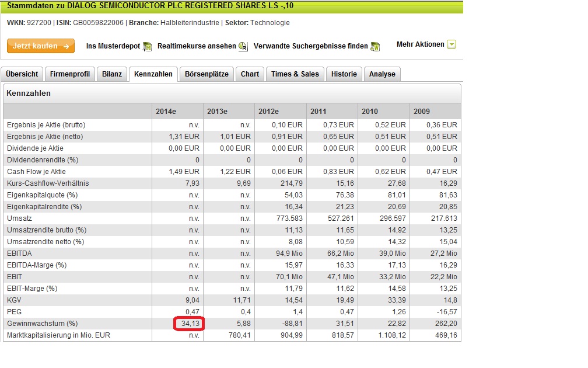Image resolution: width=588 pixels, height=368 pixels.
Task: Open the Ins Musterdepot link
Action: click(113, 46)
